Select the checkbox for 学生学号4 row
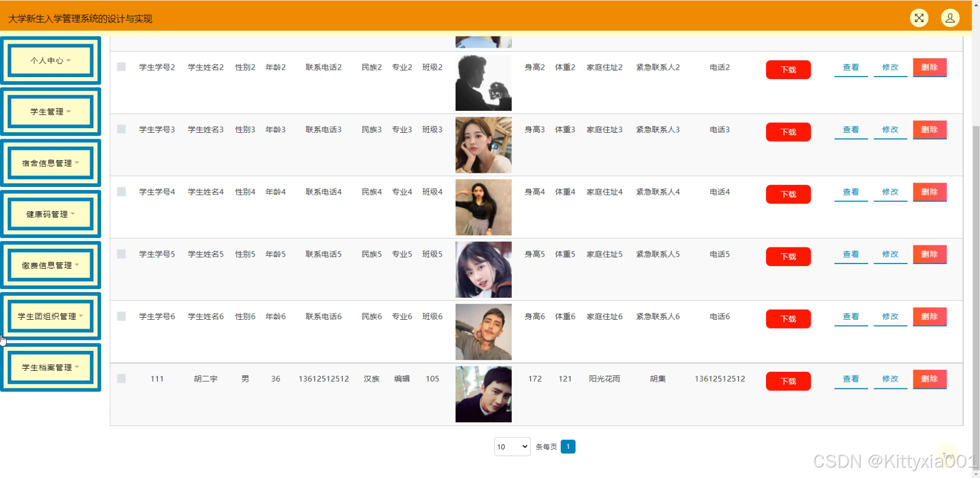 (121, 192)
